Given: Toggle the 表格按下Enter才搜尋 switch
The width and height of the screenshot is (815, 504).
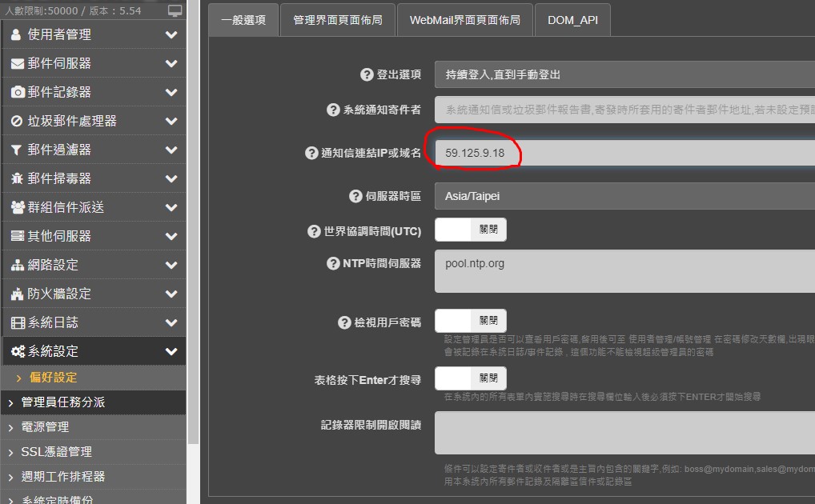Looking at the screenshot, I should click(x=470, y=378).
